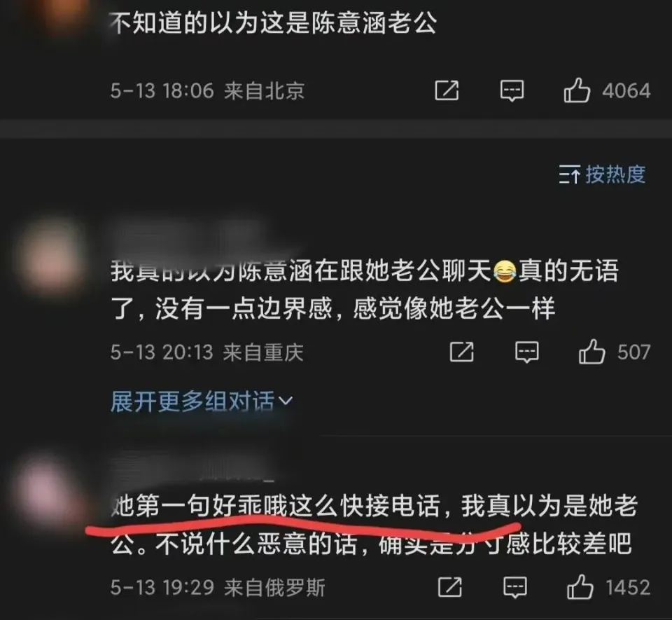
Task: Tap the 来自北京 location label
Action: pos(265,91)
